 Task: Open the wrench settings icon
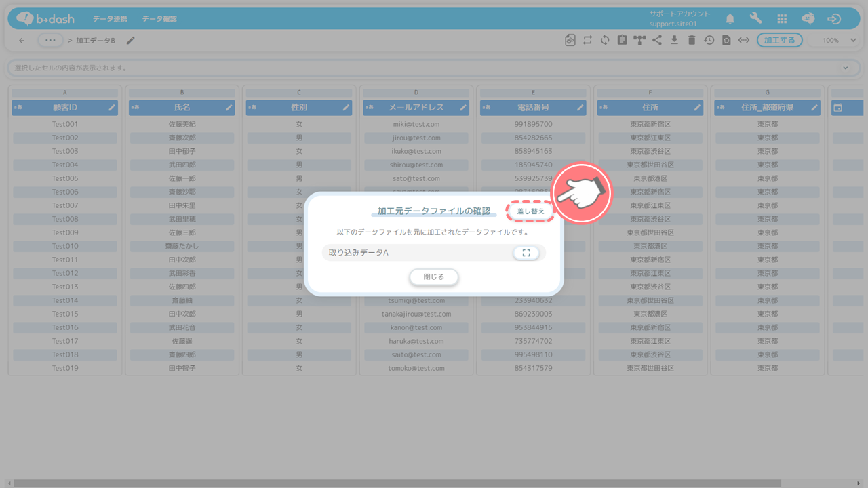click(x=755, y=19)
